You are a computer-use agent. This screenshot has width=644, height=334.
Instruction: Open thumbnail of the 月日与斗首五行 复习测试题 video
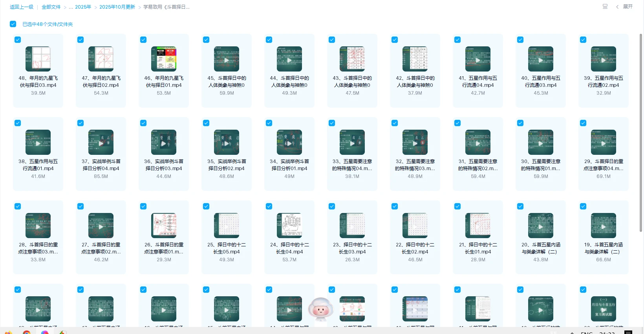604,309
